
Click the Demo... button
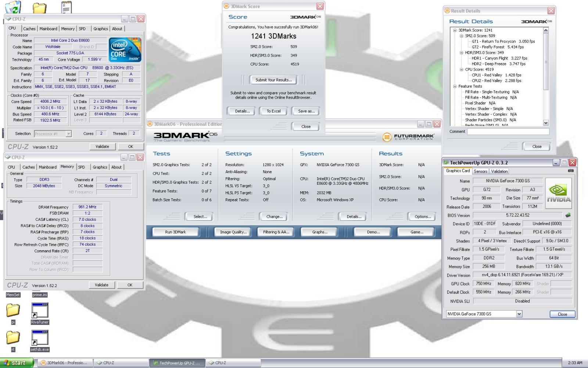coord(373,232)
